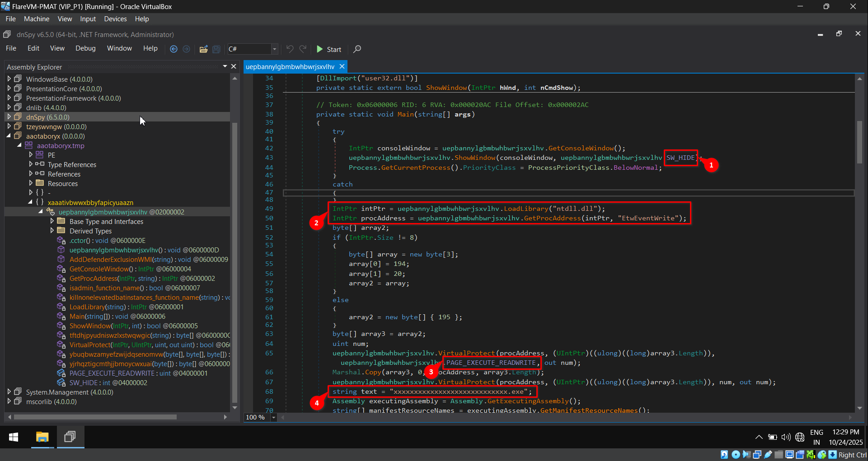Viewport: 868px width, 461px height.
Task: Expand the Base Type and Interfaces node
Action: pos(52,221)
